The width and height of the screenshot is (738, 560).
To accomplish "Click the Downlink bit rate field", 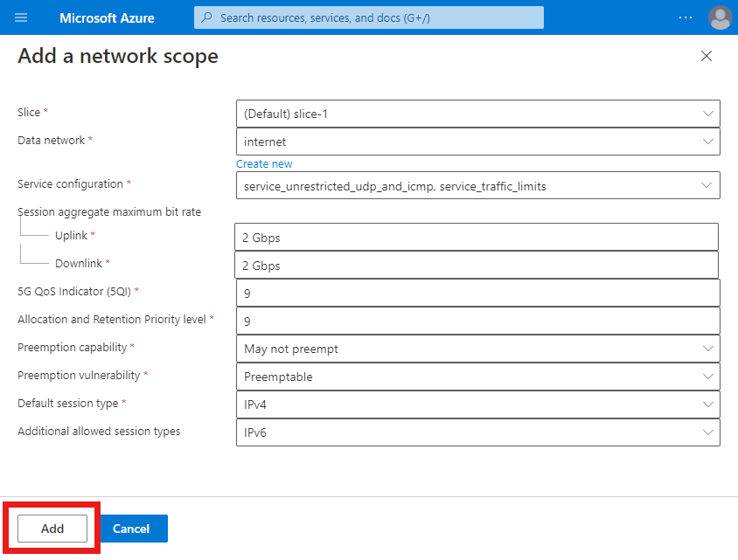I will click(477, 265).
